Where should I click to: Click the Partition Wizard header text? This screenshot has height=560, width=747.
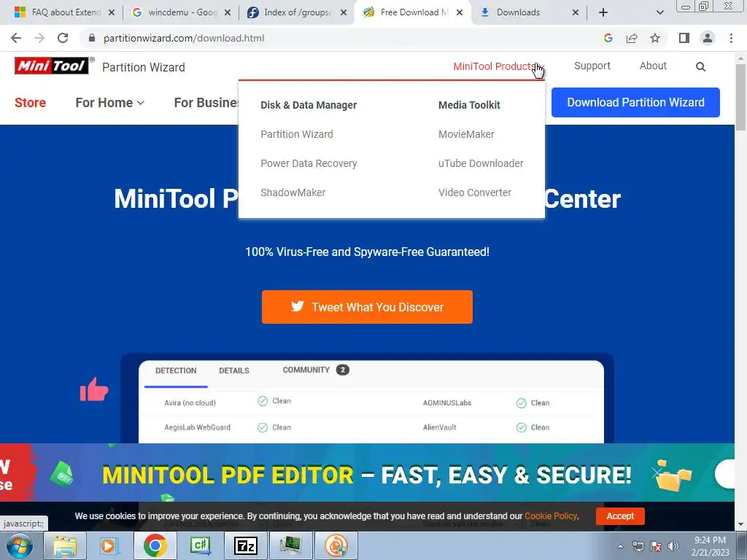pos(144,67)
